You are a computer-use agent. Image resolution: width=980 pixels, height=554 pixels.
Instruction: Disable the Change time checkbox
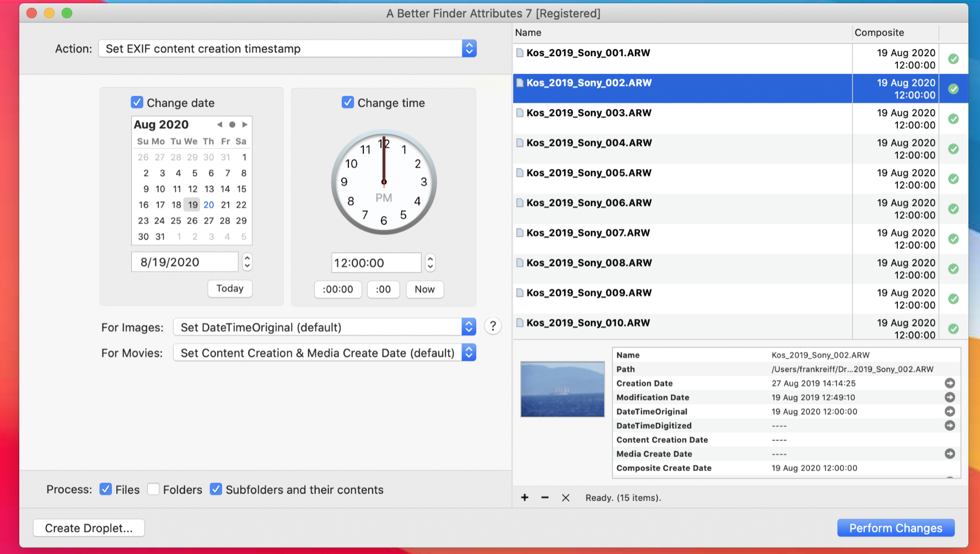point(348,102)
